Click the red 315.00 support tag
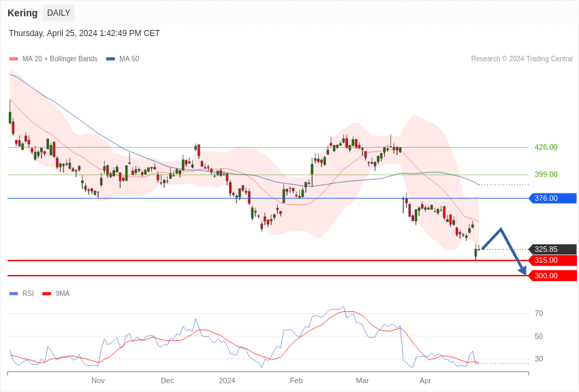579x392 pixels. click(x=552, y=260)
